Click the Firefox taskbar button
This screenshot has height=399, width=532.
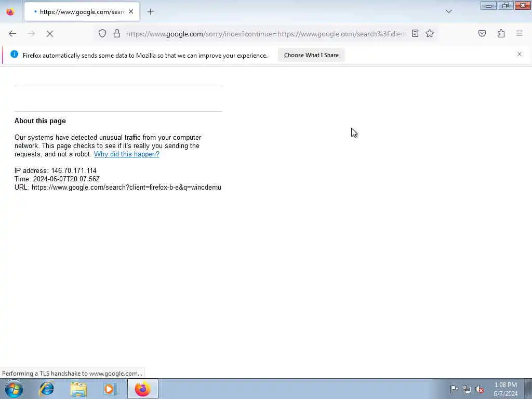pos(142,389)
